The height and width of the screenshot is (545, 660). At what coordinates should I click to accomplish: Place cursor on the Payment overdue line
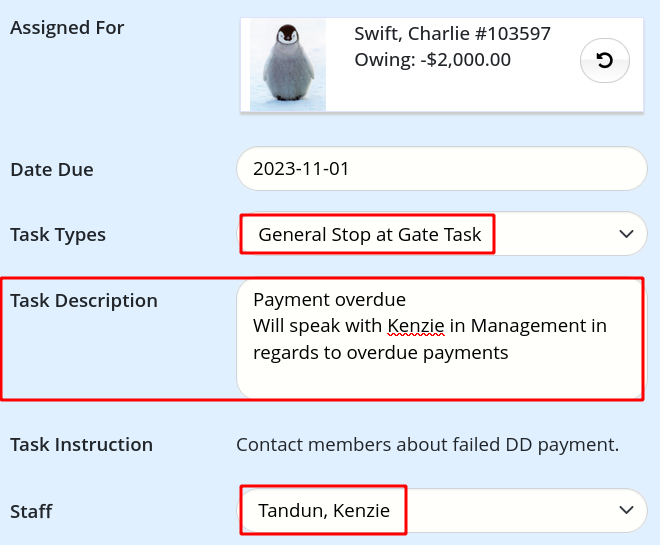(329, 300)
